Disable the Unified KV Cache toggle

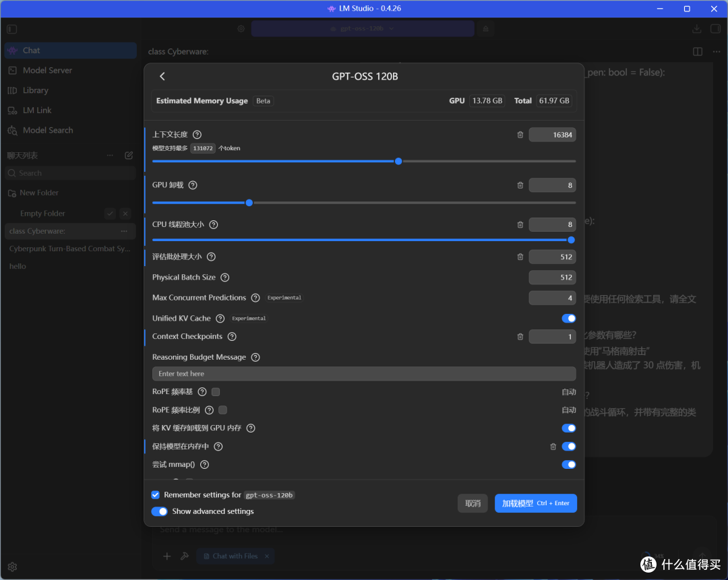569,319
